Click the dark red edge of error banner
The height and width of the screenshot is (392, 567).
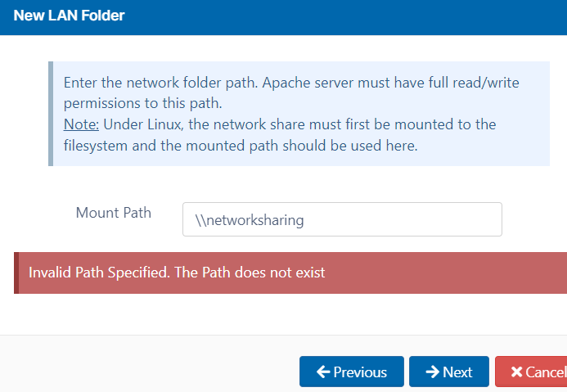[x=16, y=273]
